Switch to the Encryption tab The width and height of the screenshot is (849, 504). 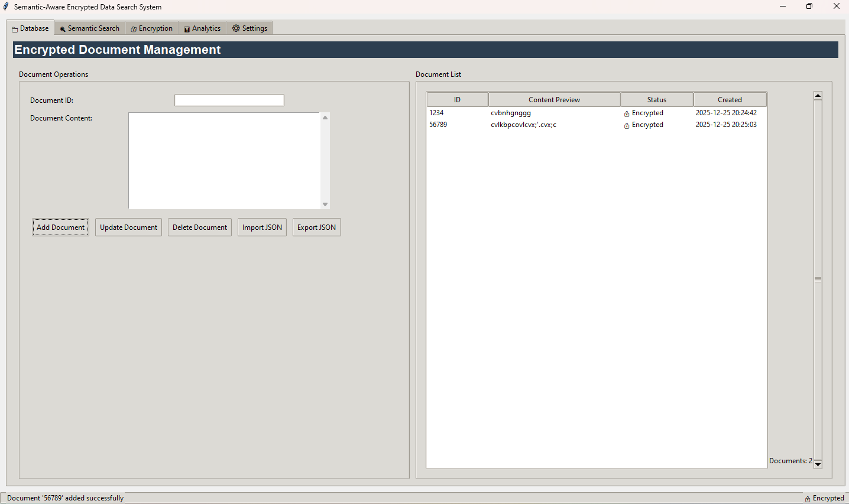(x=152, y=28)
